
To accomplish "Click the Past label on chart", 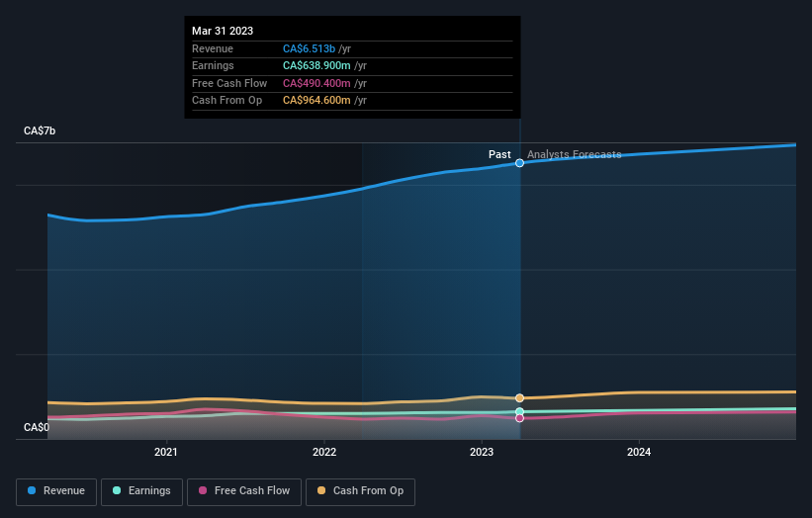I will click(499, 154).
